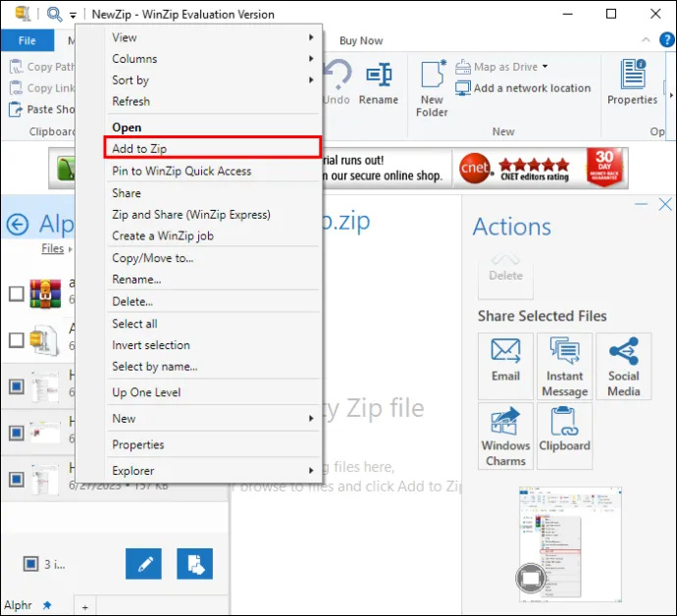This screenshot has height=616, width=677.
Task: Click Select by name... entry
Action: click(x=155, y=367)
